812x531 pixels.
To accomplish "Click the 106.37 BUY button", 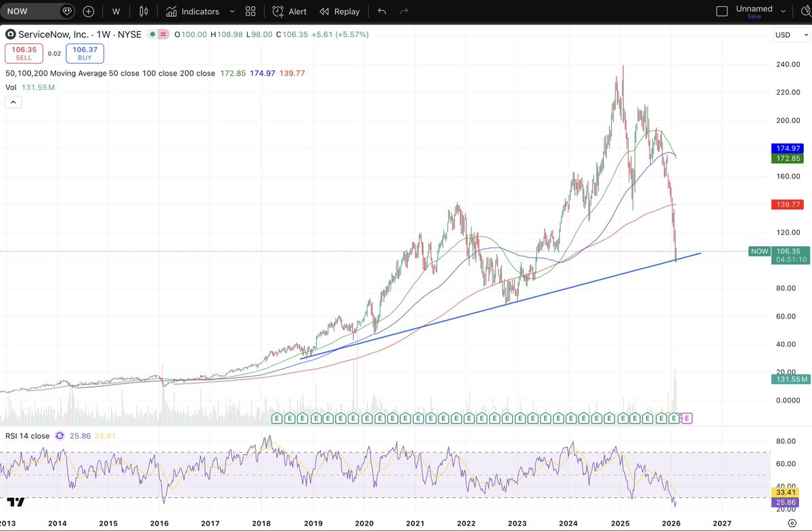I will click(85, 53).
